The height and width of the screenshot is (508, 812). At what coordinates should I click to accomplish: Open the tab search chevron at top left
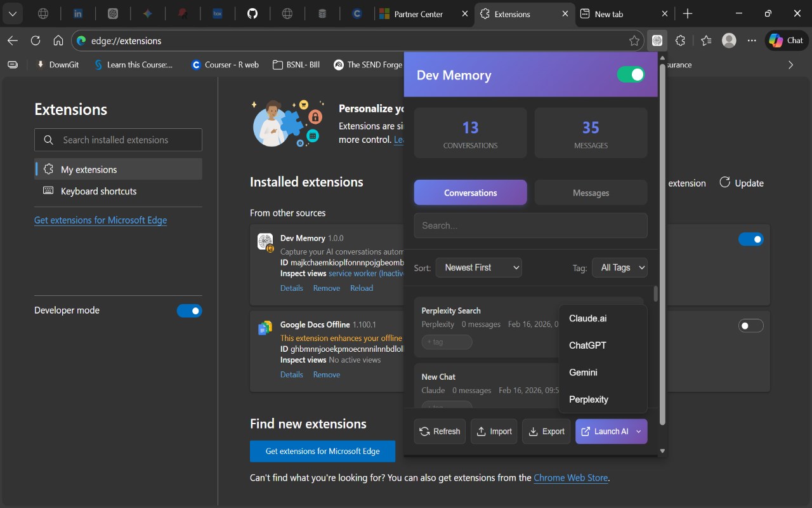pos(12,13)
